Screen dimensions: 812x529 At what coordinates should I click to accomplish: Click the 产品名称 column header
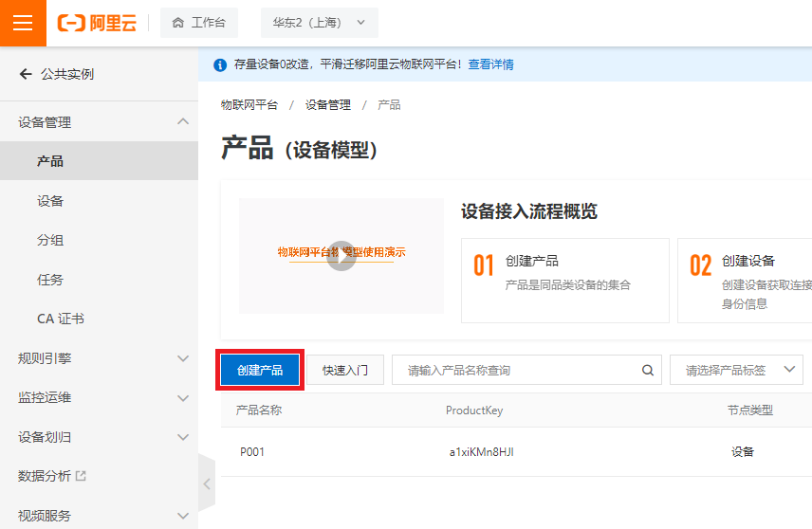click(x=259, y=410)
